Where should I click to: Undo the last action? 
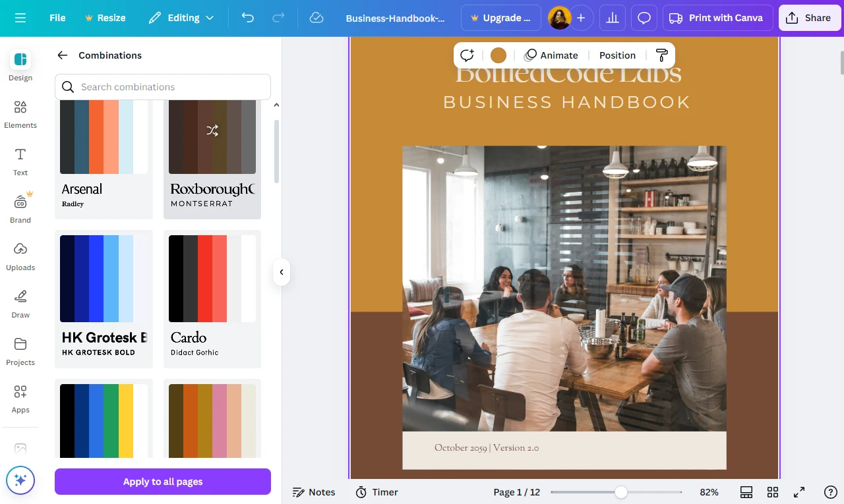tap(248, 18)
